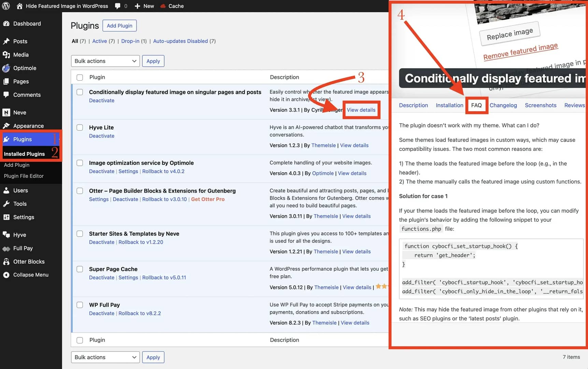Click the "7 items" count text
The image size is (588, 369).
coord(571,357)
